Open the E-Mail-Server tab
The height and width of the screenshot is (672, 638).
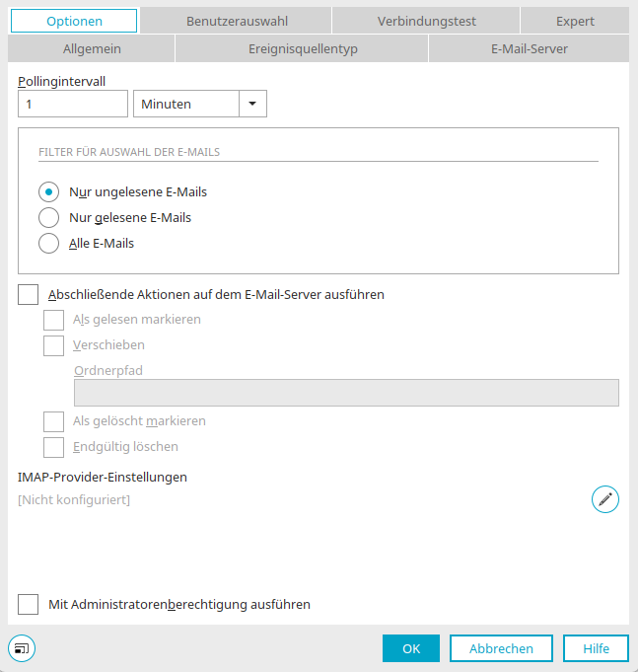529,49
